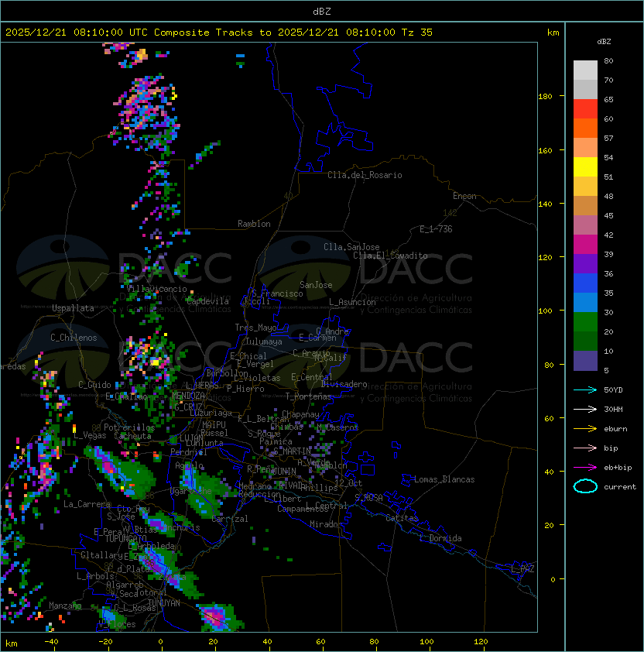The width and height of the screenshot is (644, 652).
Task: Pick the dark orange 60 dBZ swatch
Action: (585, 128)
